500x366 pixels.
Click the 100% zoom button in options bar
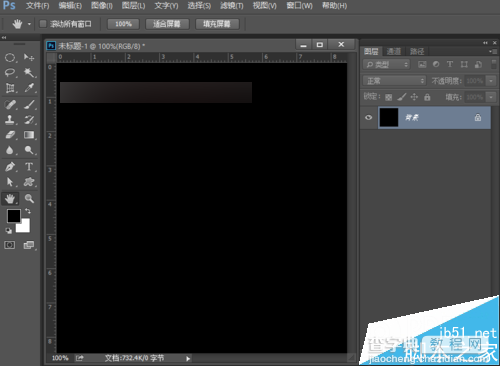(x=123, y=24)
